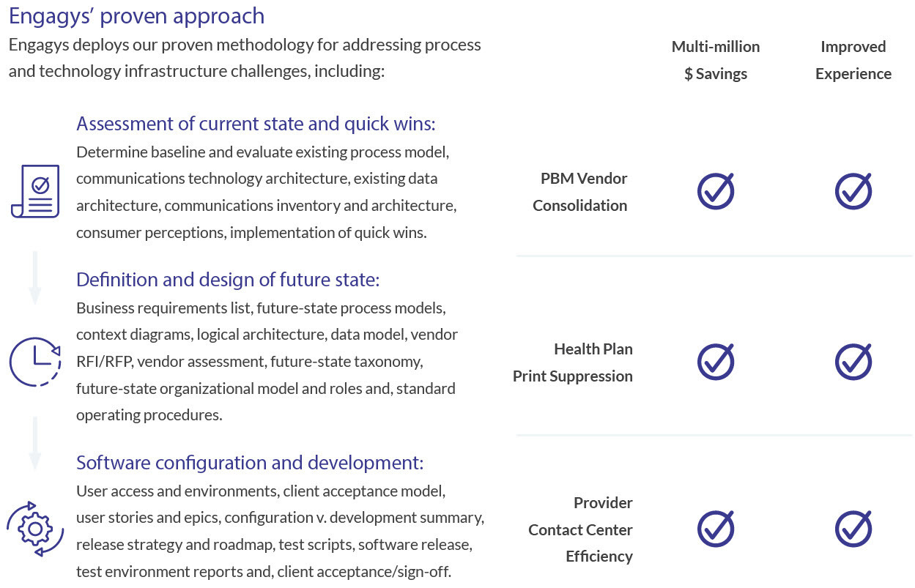Click the Improved Experience column header

tap(853, 60)
